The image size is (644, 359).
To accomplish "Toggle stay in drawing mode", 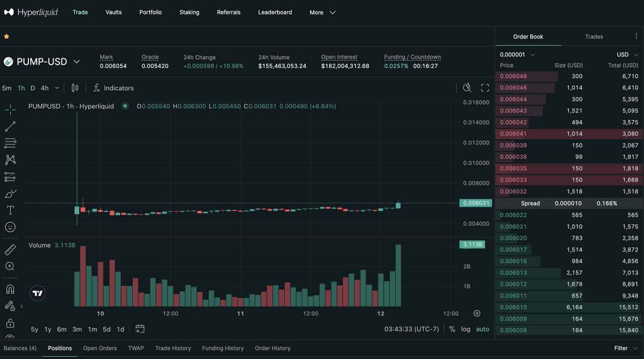I will click(x=10, y=306).
